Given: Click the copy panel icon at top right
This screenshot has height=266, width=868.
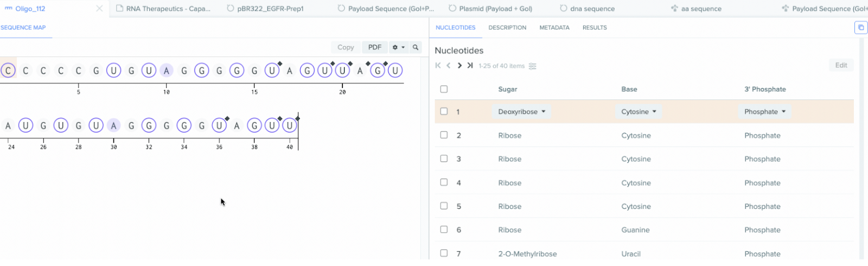Looking at the screenshot, I should pyautogui.click(x=861, y=28).
